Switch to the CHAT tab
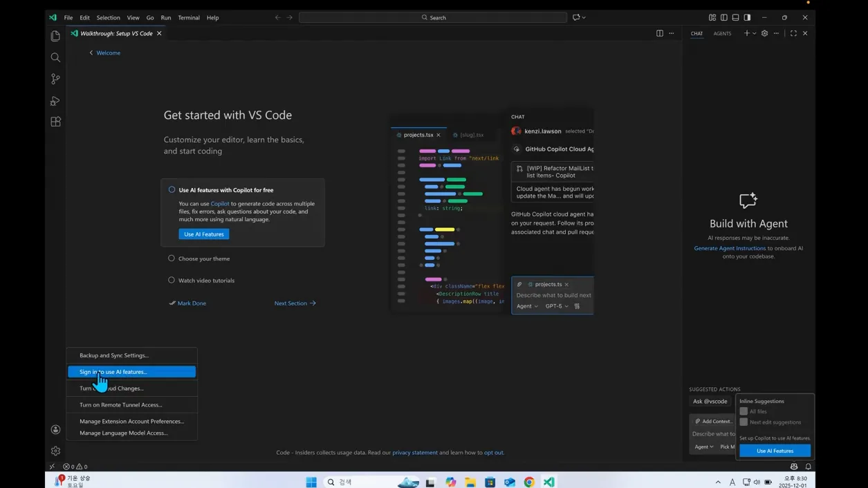Viewport: 868px width, 488px height. (696, 33)
